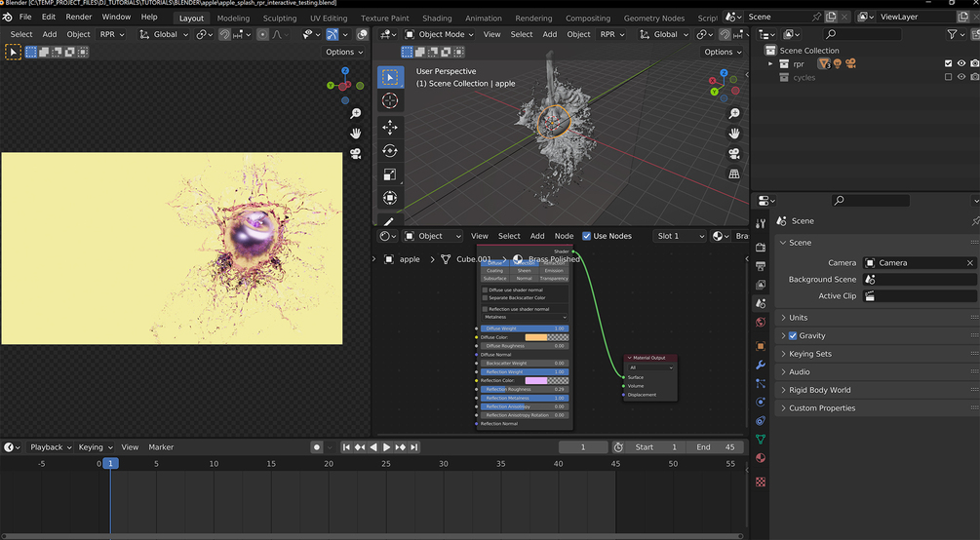This screenshot has height=540, width=980.
Task: Disable the Gravity checkbox
Action: click(793, 336)
